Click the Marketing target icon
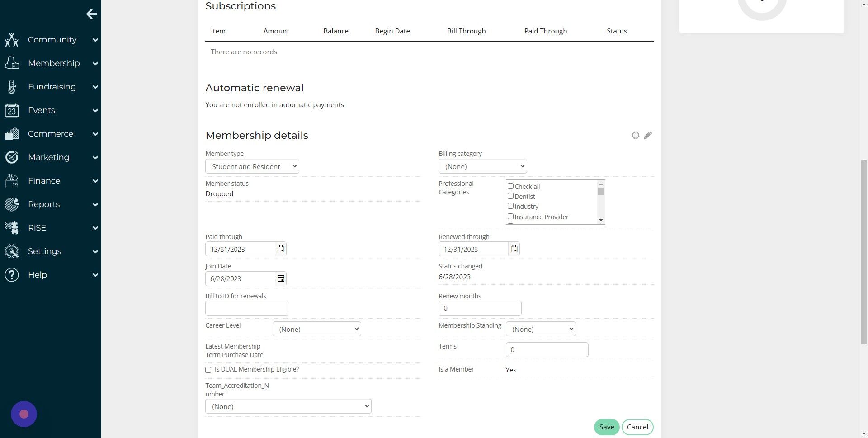Screen dimensions: 868x438 point(12,157)
